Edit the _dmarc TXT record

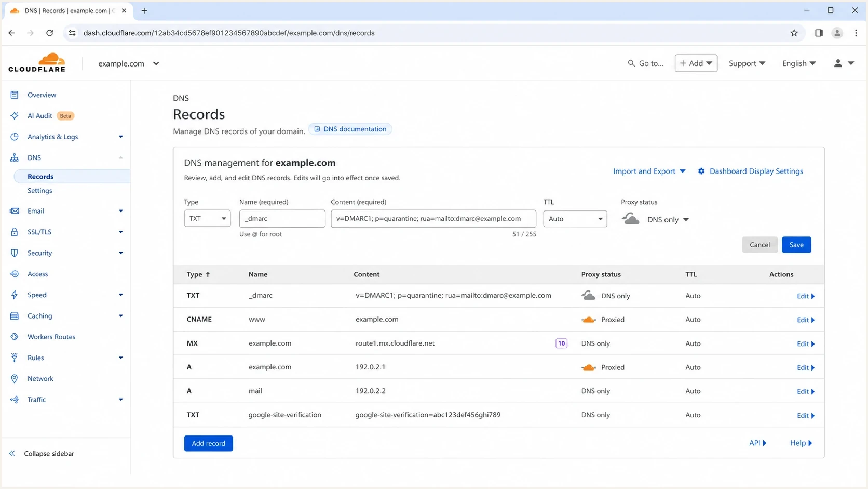click(x=806, y=296)
